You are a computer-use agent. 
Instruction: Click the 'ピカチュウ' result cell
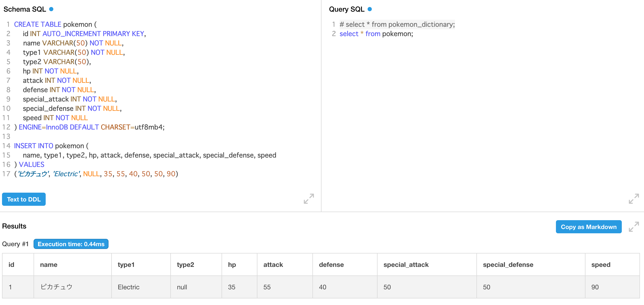click(73, 287)
